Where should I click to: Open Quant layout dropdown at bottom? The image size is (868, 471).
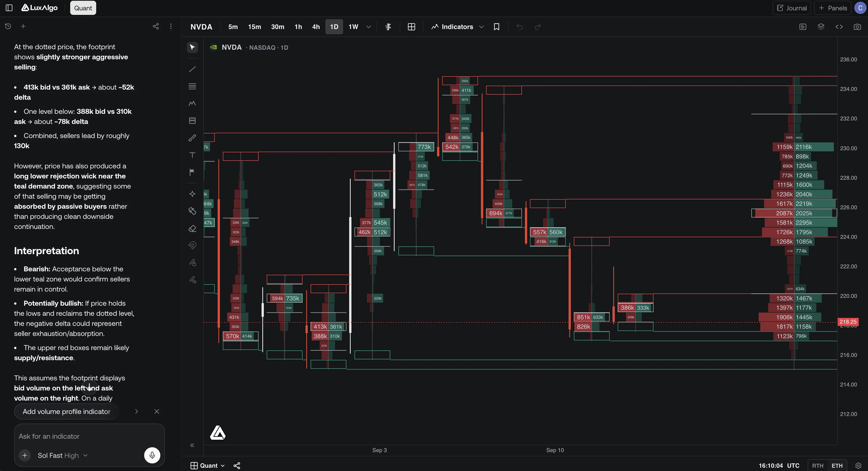tap(208, 465)
